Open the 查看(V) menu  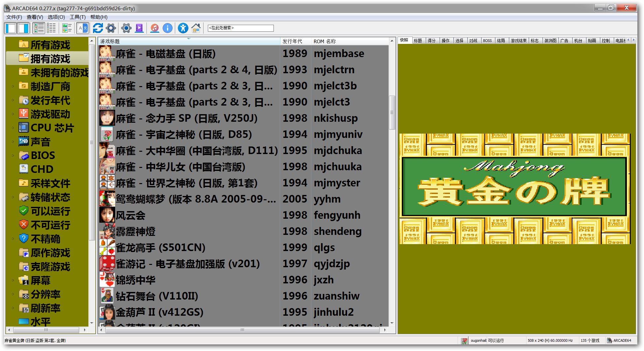pos(35,17)
